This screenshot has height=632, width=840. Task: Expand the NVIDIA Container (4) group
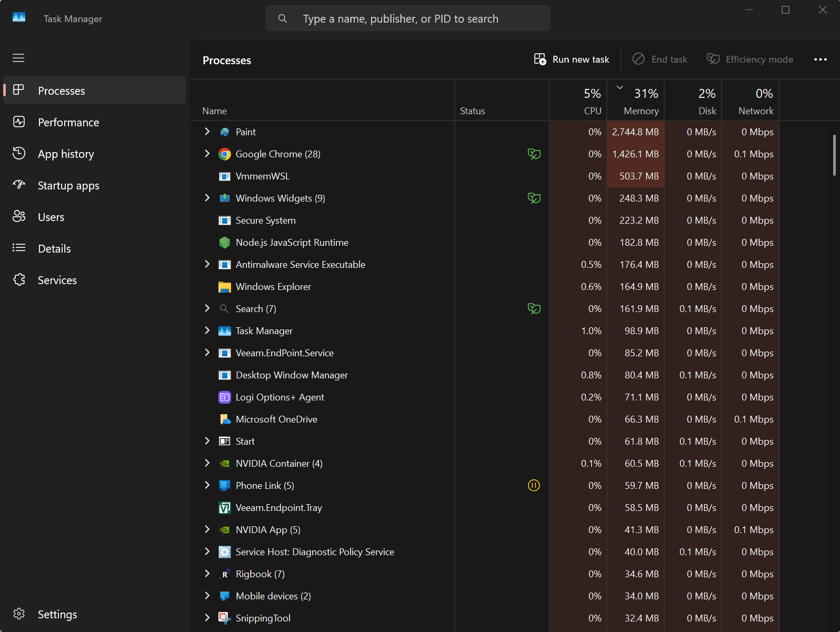[207, 463]
